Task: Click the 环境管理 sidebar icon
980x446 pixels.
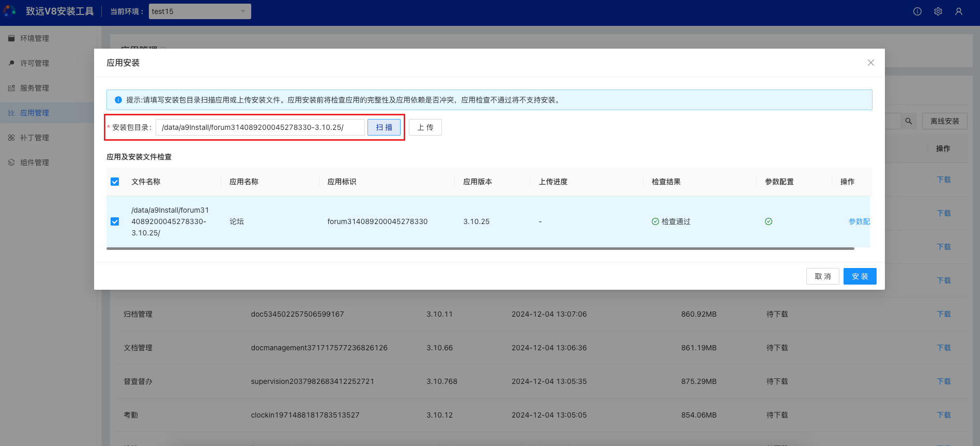Action: click(x=11, y=38)
